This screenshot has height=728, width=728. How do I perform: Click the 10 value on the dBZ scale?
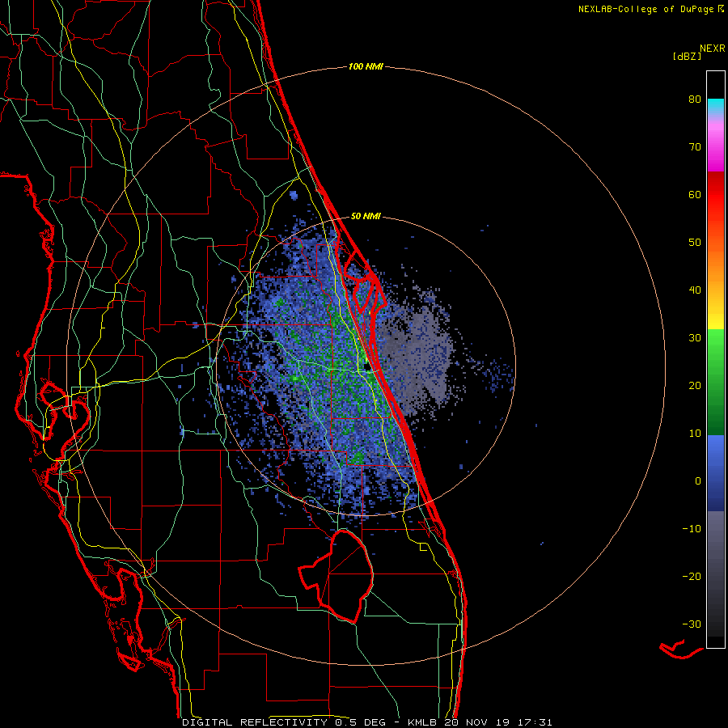695,434
